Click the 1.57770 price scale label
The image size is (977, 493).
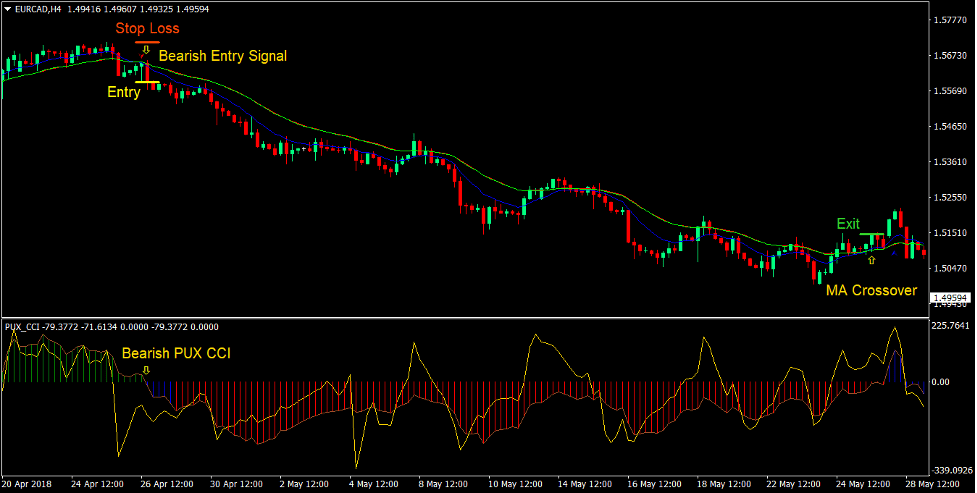(951, 20)
